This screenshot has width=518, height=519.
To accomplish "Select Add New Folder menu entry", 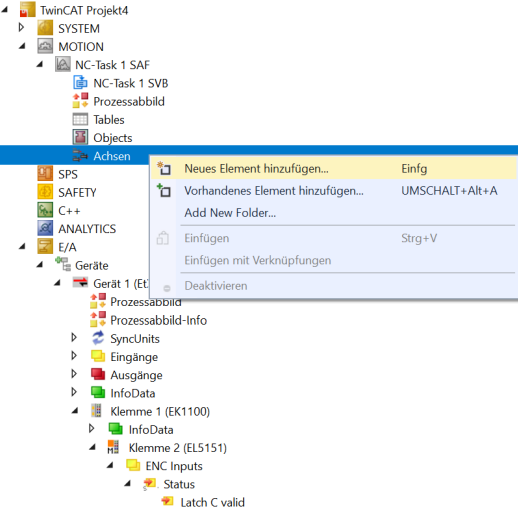I will (x=333, y=212).
